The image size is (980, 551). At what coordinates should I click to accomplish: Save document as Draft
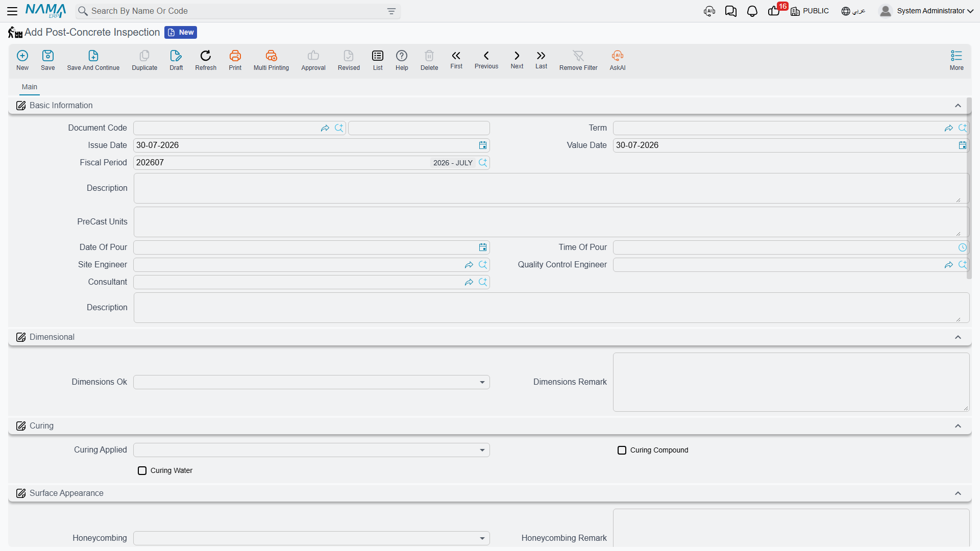coord(176,60)
